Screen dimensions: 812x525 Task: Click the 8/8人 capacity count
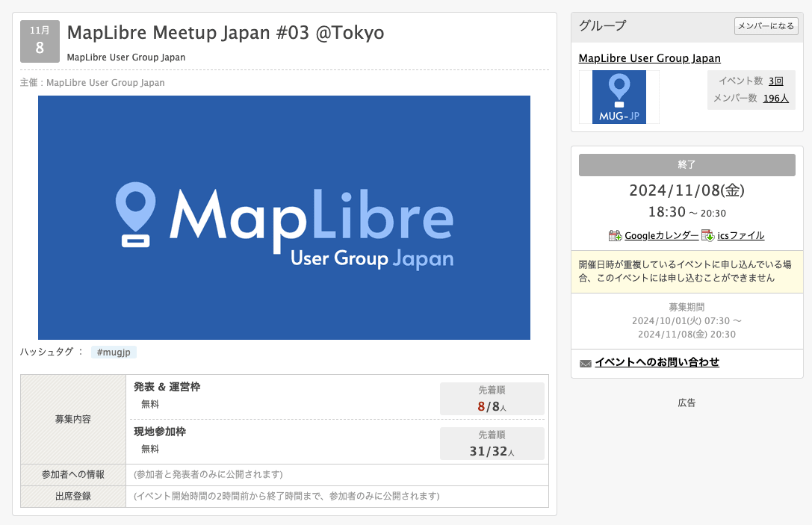pos(492,406)
